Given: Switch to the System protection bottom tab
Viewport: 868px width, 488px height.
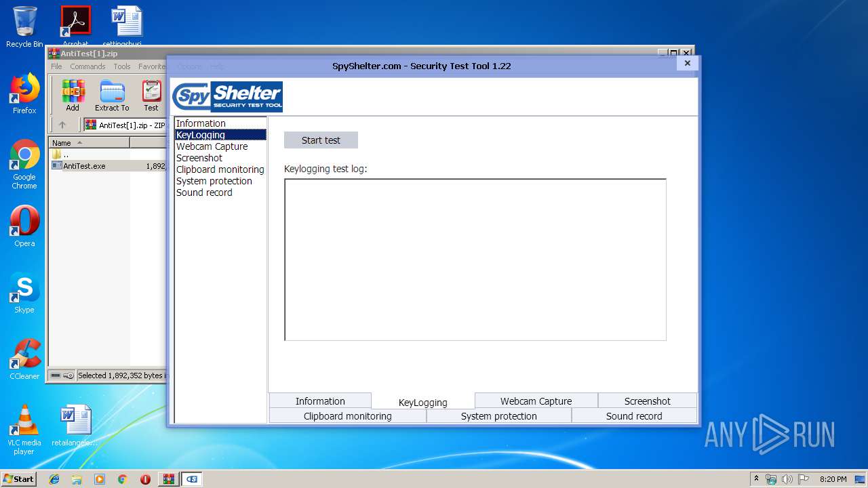Looking at the screenshot, I should tap(499, 415).
